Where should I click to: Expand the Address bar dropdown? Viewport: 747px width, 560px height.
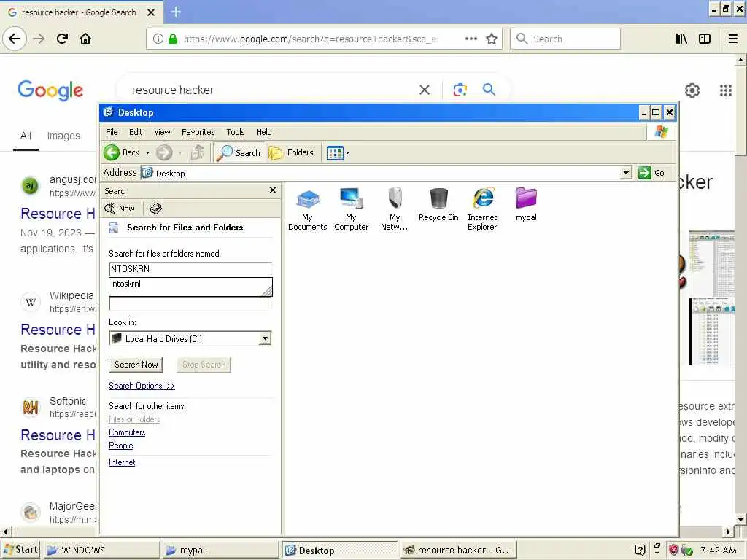click(626, 173)
